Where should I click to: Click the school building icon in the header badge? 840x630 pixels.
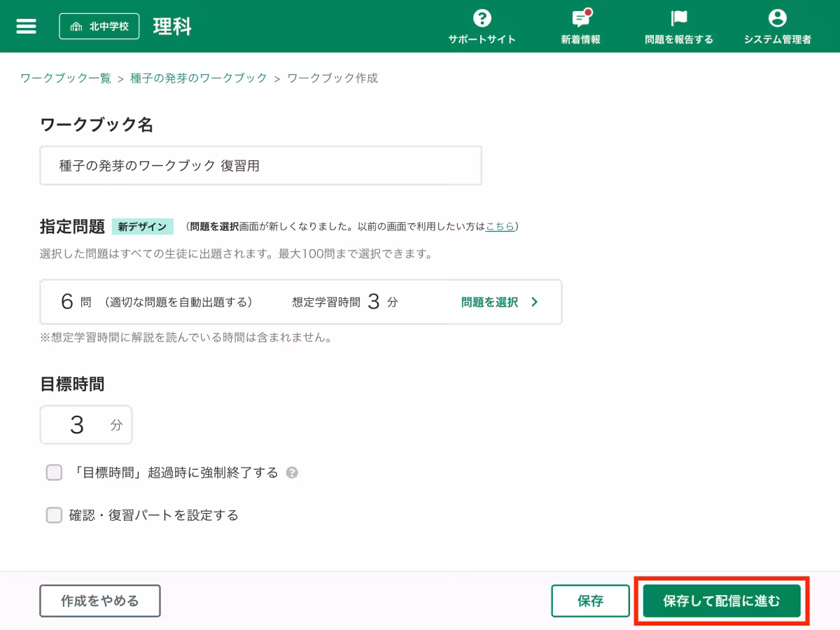(77, 25)
